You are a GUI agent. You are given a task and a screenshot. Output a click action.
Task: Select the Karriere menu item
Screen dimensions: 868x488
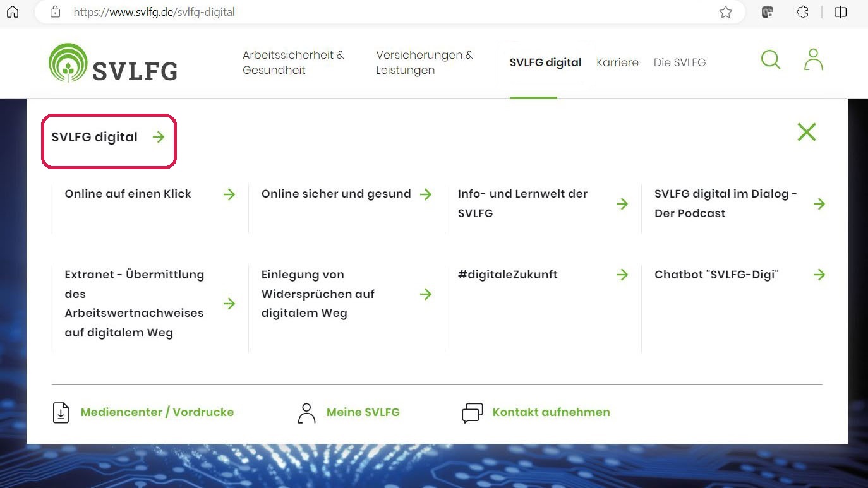(x=617, y=62)
